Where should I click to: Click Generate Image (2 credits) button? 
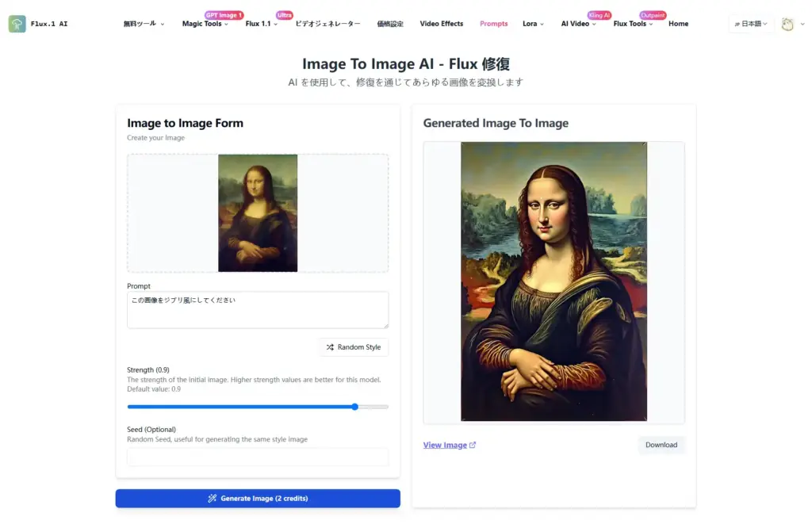tap(258, 499)
